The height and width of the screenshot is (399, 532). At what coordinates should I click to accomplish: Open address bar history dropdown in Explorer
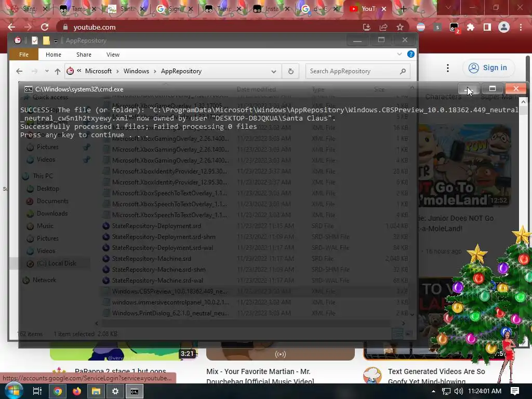(273, 71)
